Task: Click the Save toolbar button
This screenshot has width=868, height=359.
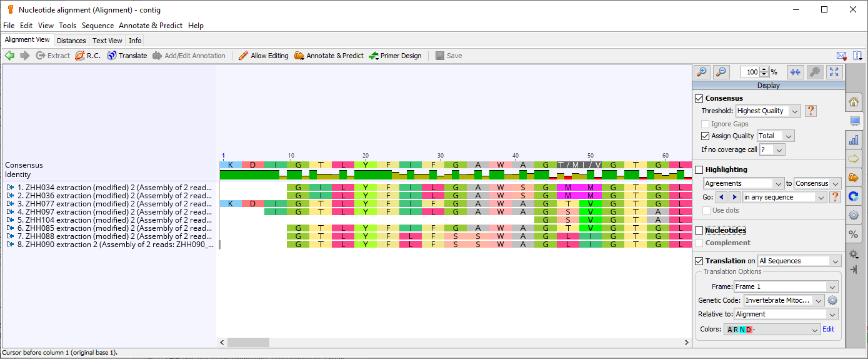Action: (449, 56)
